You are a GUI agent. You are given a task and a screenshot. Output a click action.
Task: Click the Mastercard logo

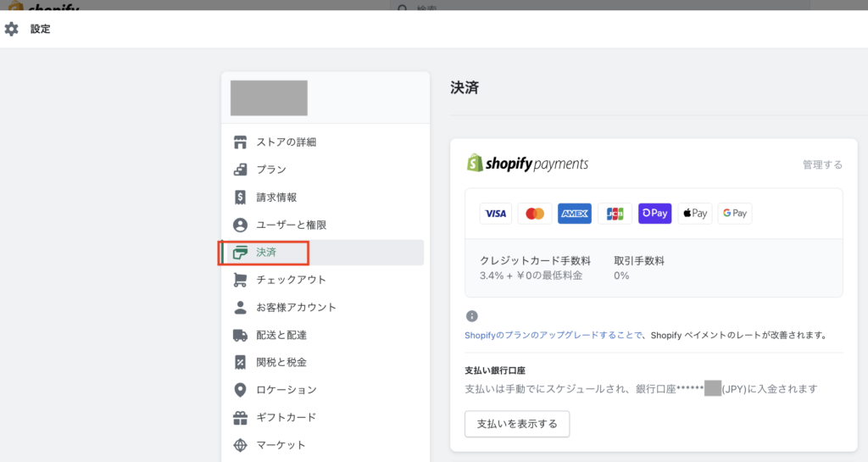535,214
